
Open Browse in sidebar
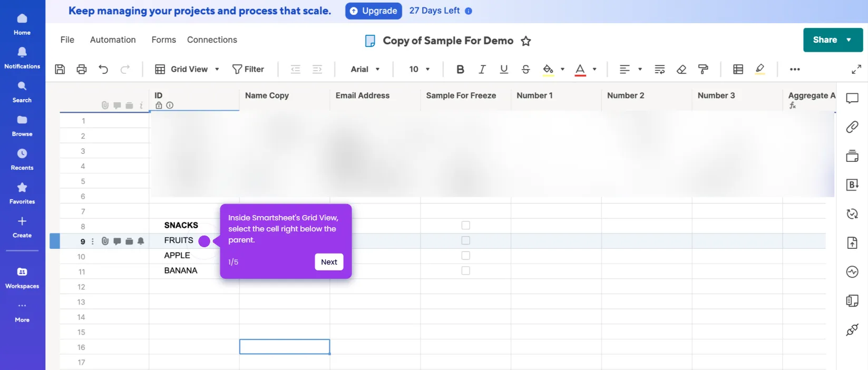tap(22, 126)
